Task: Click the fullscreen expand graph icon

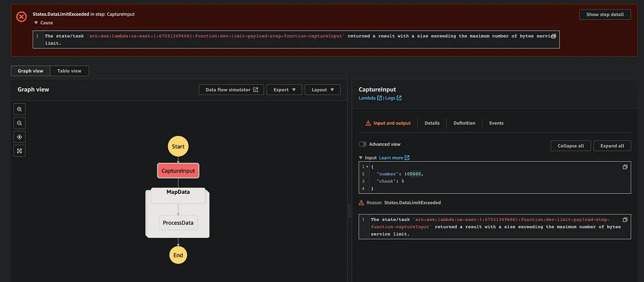Action: [19, 151]
